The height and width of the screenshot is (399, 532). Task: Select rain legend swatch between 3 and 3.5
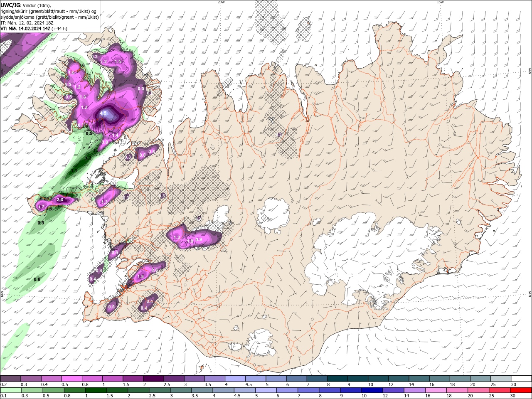point(180,390)
